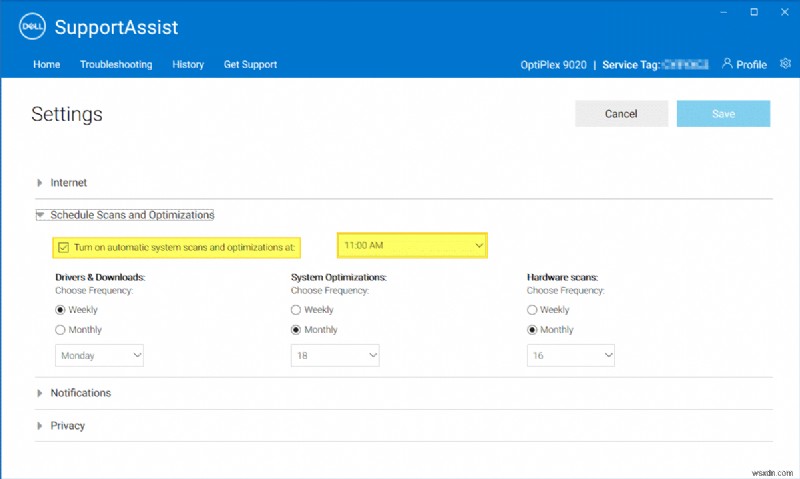Close the SupportAssist window
The image size is (800, 479).
pos(785,12)
